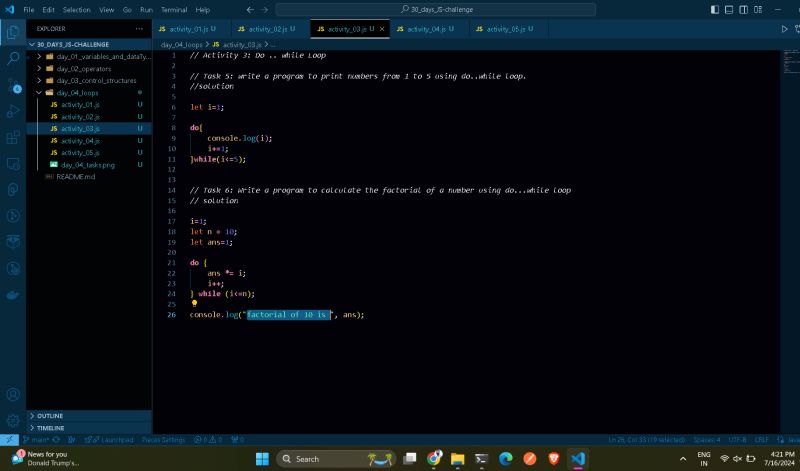Viewport: 800px width, 471px height.
Task: Open the Explorer view in activity bar
Action: click(13, 32)
